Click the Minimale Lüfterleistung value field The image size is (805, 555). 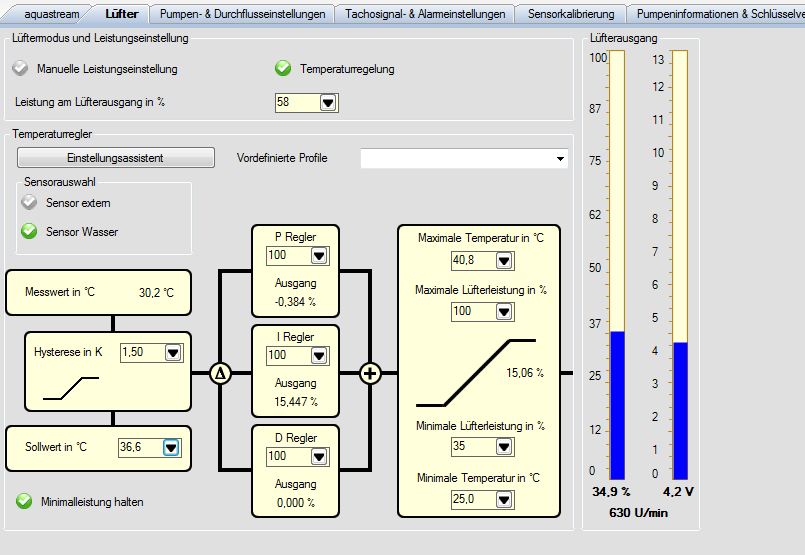click(471, 446)
